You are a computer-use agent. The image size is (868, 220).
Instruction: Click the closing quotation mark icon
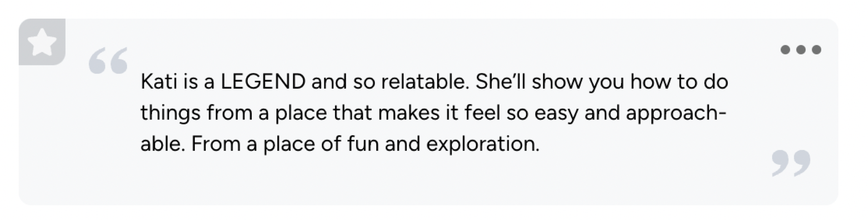[791, 163]
